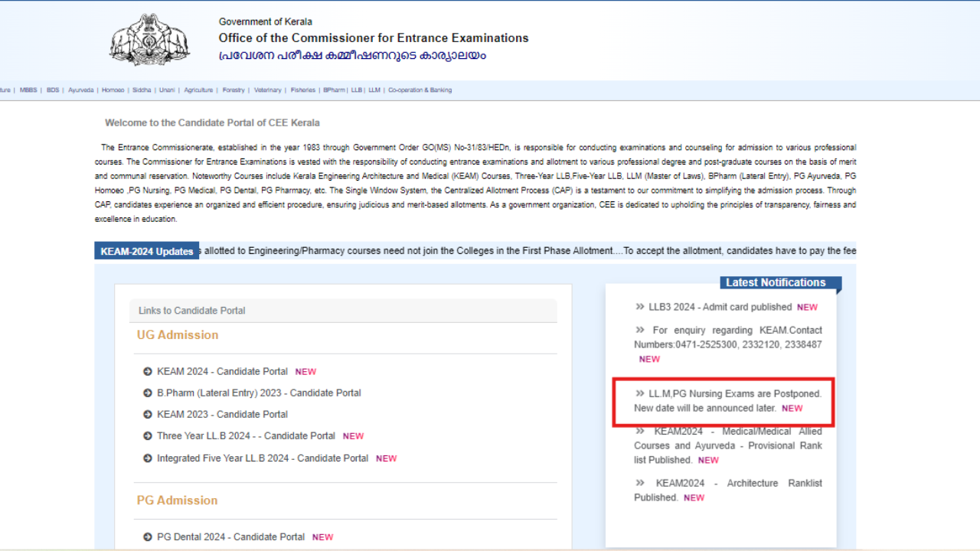Image resolution: width=980 pixels, height=551 pixels.
Task: Click arrow icon beside KEAM 2023 - Candidate Portal
Action: point(148,414)
